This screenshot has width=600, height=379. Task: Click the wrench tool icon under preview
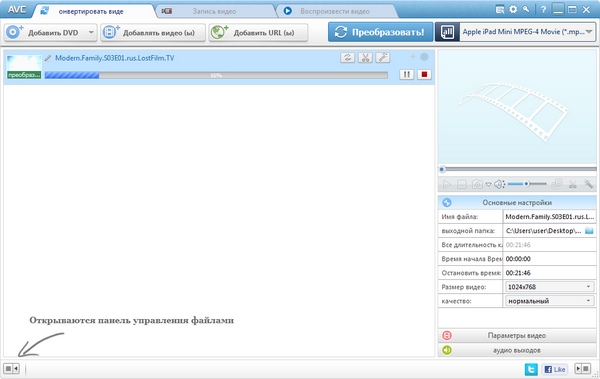pyautogui.click(x=588, y=185)
